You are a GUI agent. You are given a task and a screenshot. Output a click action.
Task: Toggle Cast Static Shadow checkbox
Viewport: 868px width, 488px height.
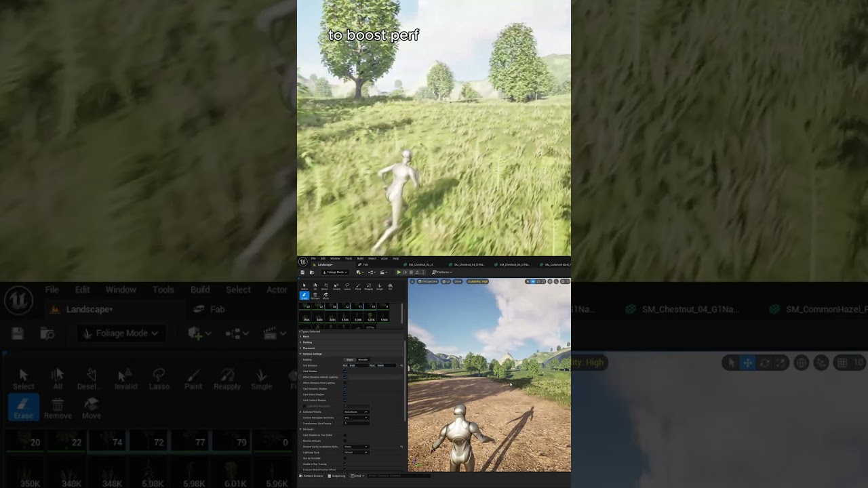[345, 394]
